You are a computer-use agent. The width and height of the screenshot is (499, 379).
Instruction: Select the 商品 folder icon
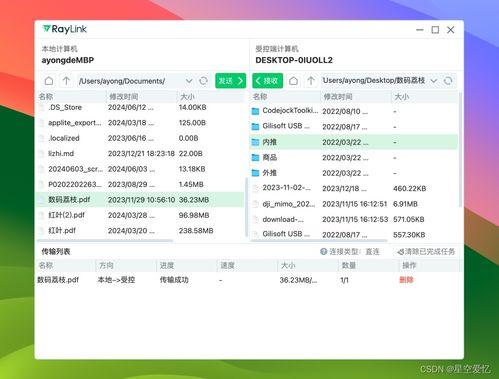(x=255, y=157)
